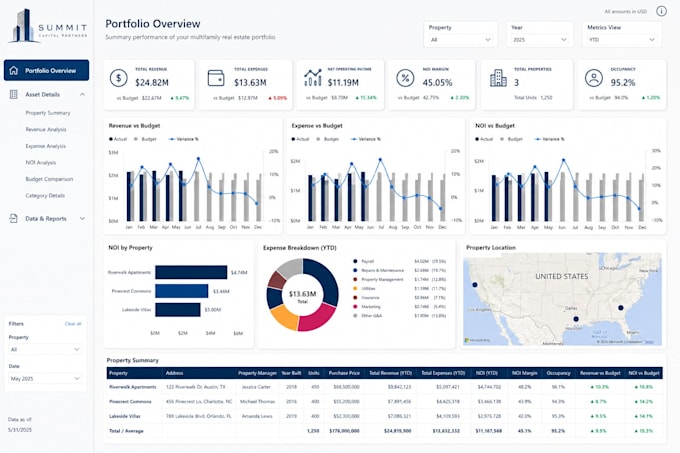The width and height of the screenshot is (680, 453).
Task: Toggle Variance % legend in Revenue vs Budget chart
Action: [x=183, y=139]
